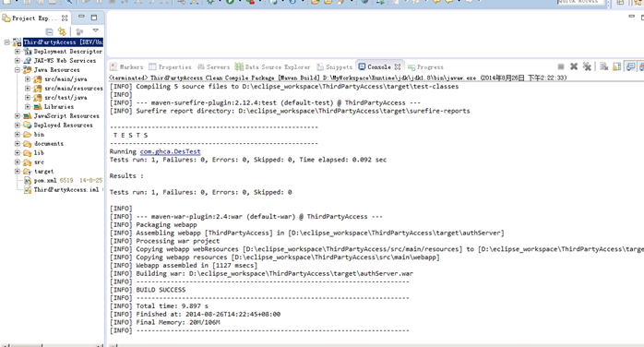Expand the lib folder
This screenshot has width=644, height=347.
(18, 153)
